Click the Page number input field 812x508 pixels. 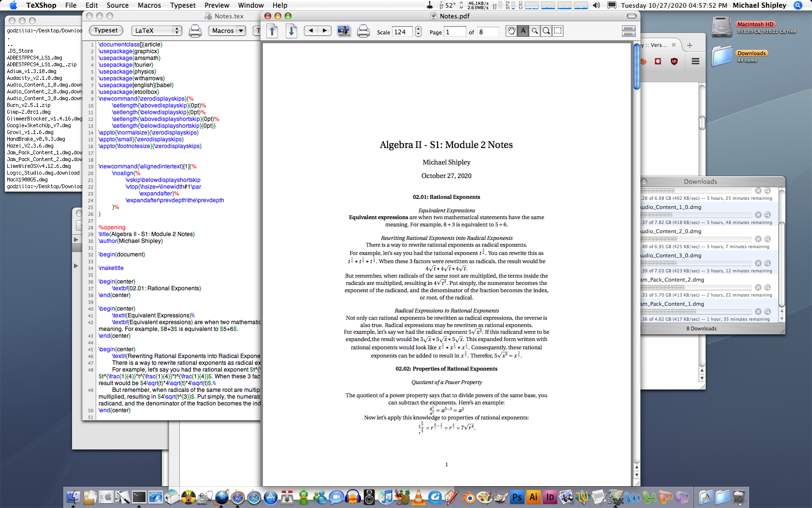tap(454, 32)
